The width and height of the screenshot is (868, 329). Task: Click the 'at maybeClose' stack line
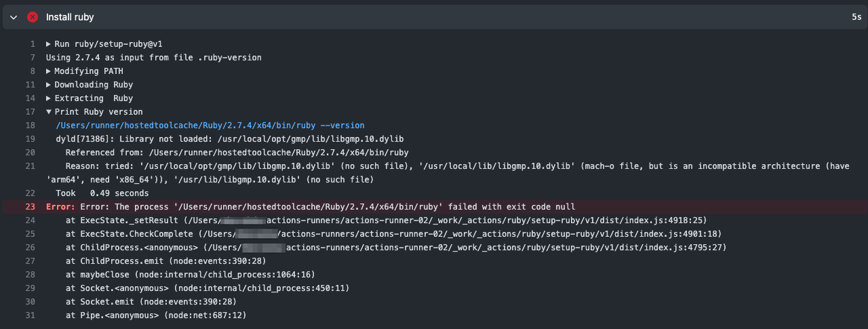click(191, 275)
